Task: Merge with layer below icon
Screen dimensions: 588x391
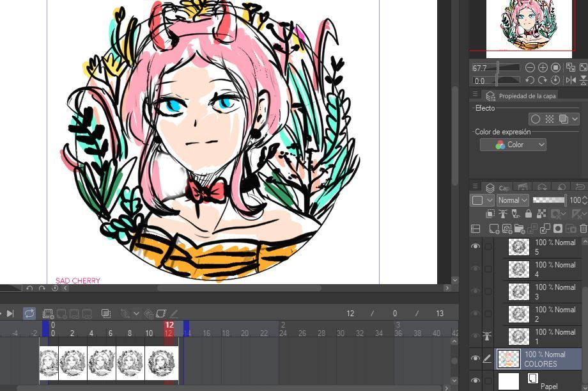Action: [x=545, y=228]
